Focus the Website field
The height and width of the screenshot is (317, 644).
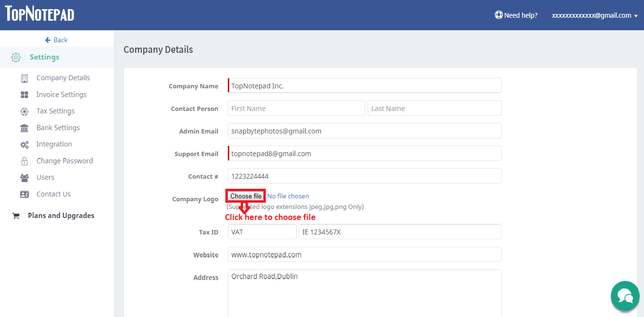pos(365,255)
